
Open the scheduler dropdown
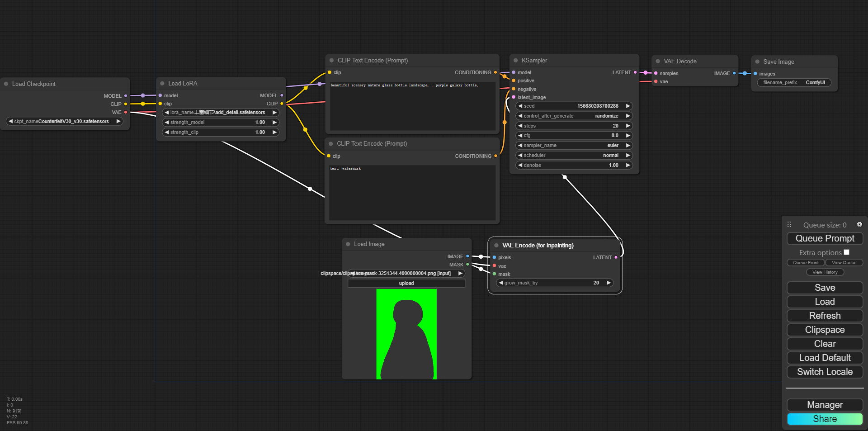click(574, 155)
